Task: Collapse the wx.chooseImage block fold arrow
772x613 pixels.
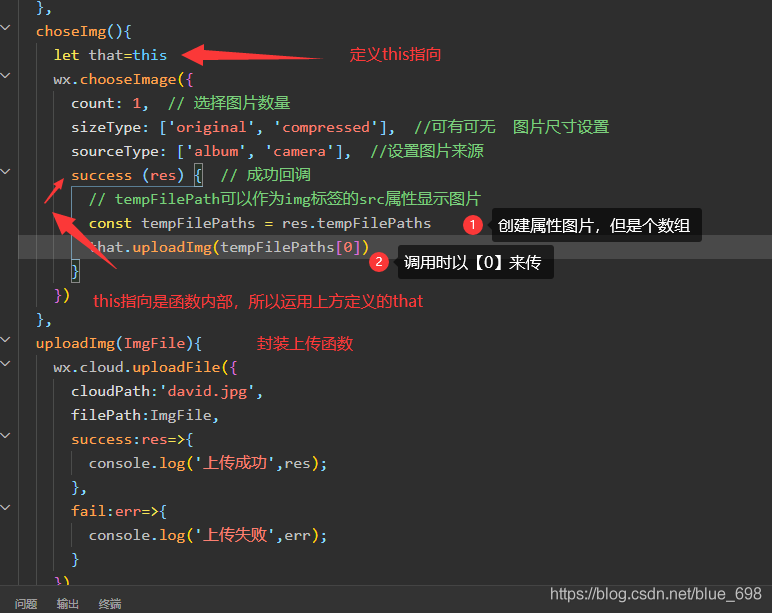Action: point(5,76)
